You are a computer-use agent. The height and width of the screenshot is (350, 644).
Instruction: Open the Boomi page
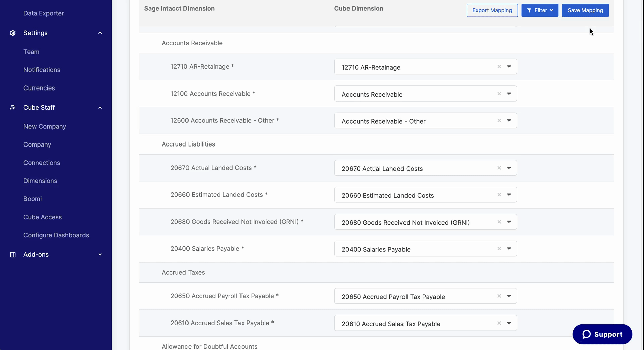[33, 199]
